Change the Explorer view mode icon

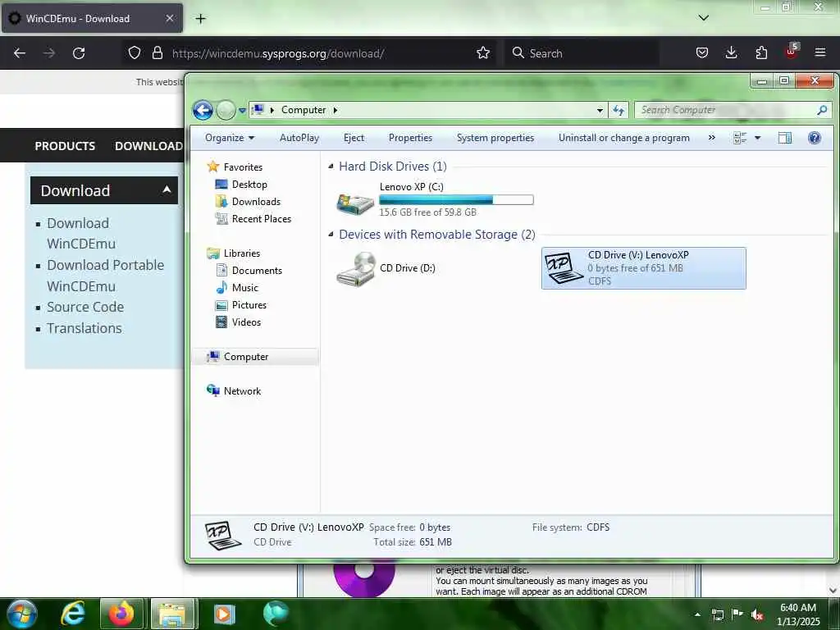pos(740,138)
